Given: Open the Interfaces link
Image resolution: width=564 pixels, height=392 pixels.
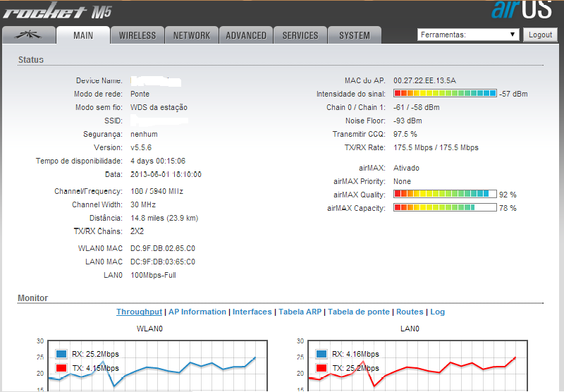Looking at the screenshot, I should 252,312.
